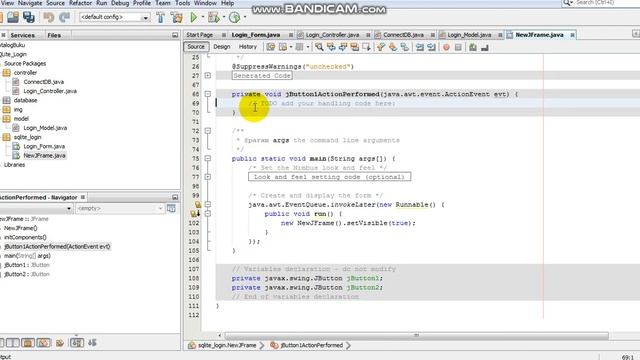This screenshot has height=360, width=640.
Task: Click the Navigator filter window icon
Action: [x=171, y=209]
